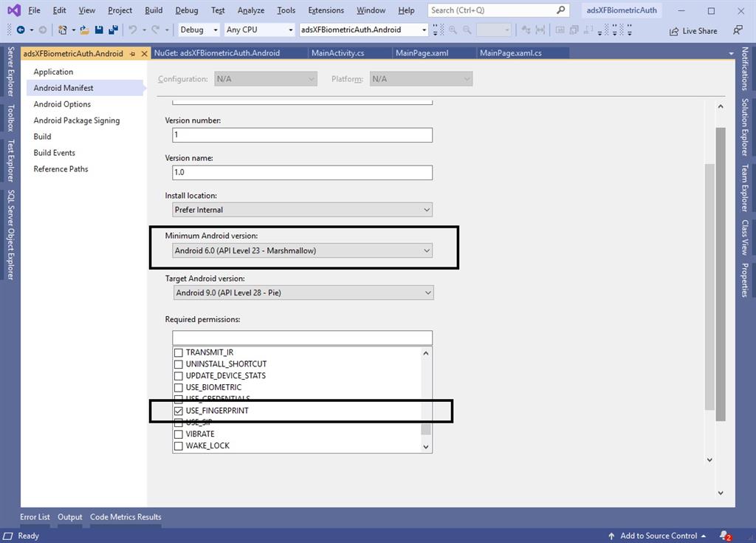
Task: Open the Debug configuration dropdown
Action: (x=199, y=30)
